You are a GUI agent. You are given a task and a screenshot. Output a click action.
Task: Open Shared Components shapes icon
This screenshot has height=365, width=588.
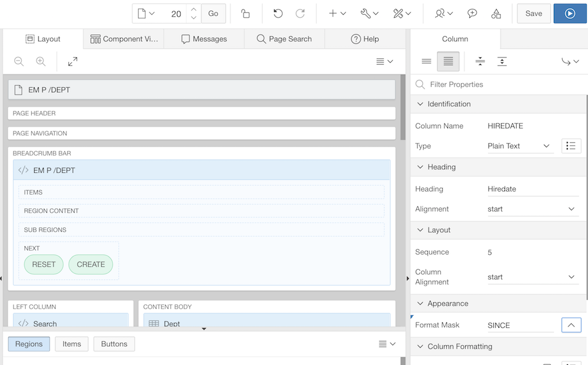click(496, 14)
